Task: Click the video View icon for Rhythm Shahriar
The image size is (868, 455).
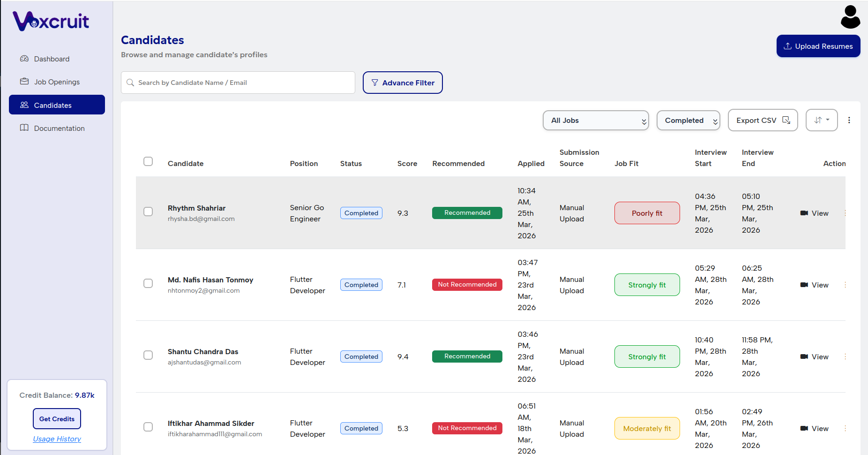Action: click(804, 213)
